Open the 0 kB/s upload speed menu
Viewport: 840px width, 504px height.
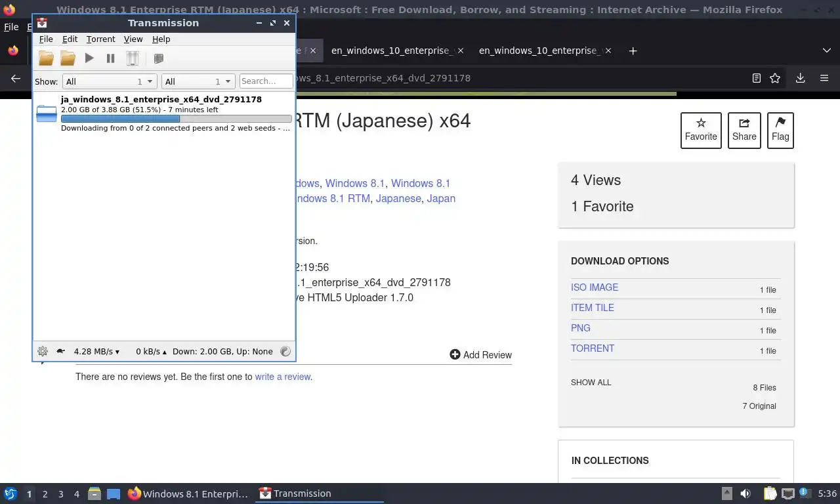(x=151, y=351)
